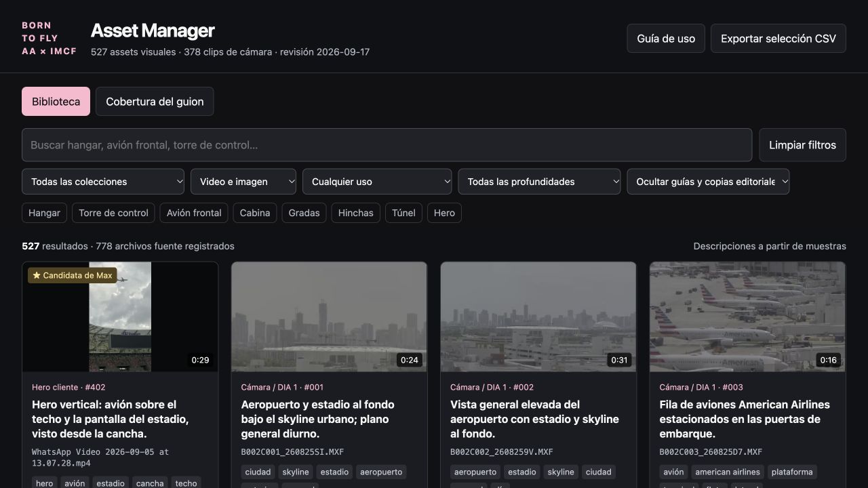Image resolution: width=868 pixels, height=488 pixels.
Task: Expand the Todas las colecciones dropdown
Action: pos(103,182)
